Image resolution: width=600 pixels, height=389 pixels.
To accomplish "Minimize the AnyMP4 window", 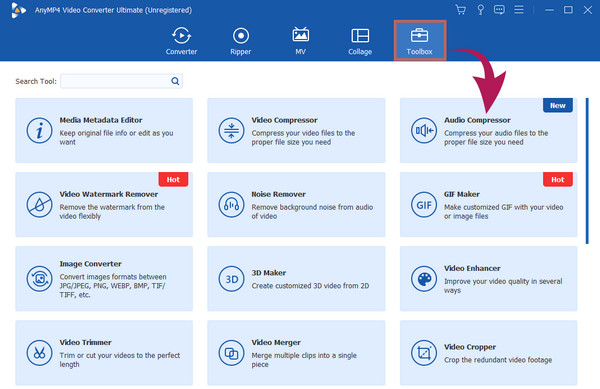I will [x=549, y=10].
